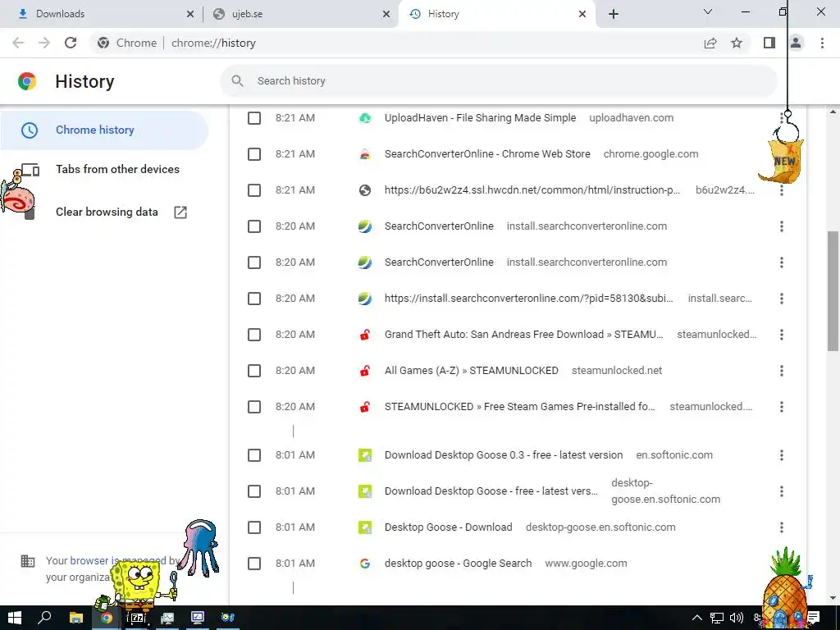Check the STEAMUNLOCKED Free Steam Games checkbox
Image resolution: width=840 pixels, height=630 pixels.
tap(254, 407)
